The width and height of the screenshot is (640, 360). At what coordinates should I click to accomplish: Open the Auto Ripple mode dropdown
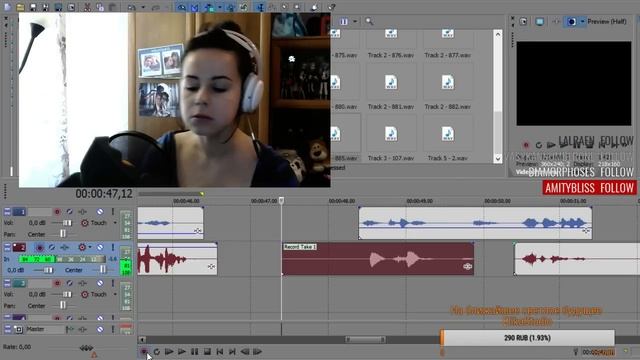coord(220,7)
